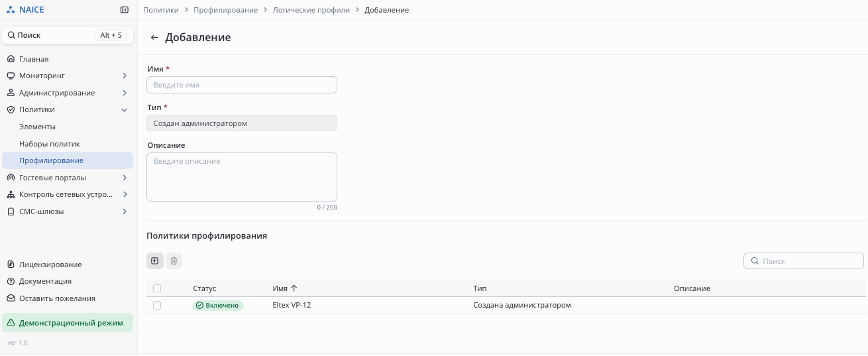Expand the Гостевые порталы chevron

pos(125,178)
